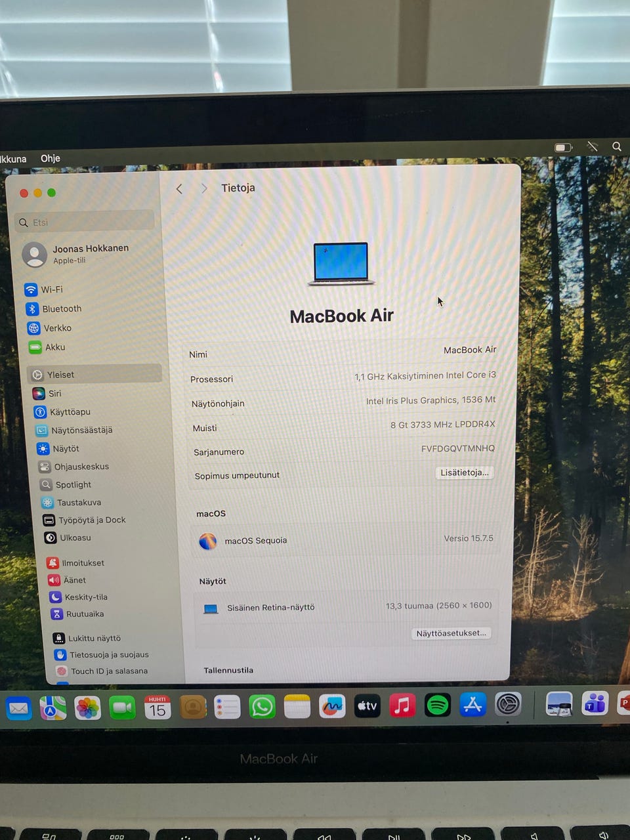The width and height of the screenshot is (630, 840).
Task: Open Photos from the Dock
Action: point(87,708)
